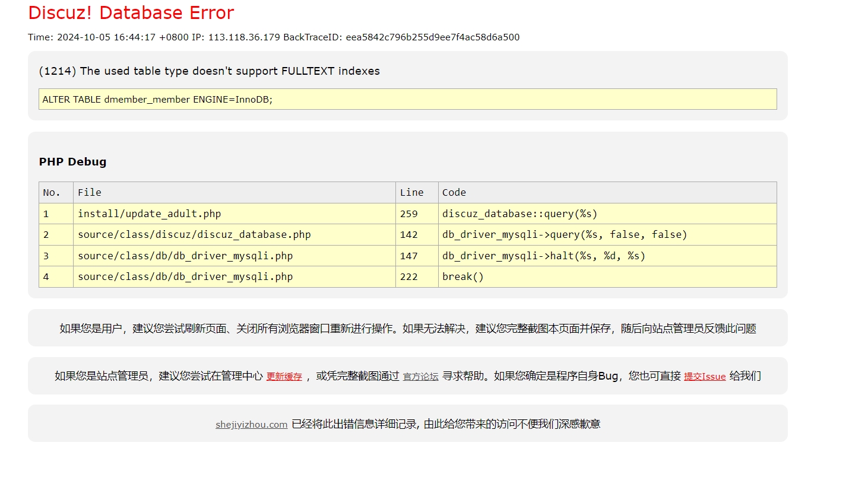Click the File column header
The width and height of the screenshot is (868, 487).
coord(89,193)
